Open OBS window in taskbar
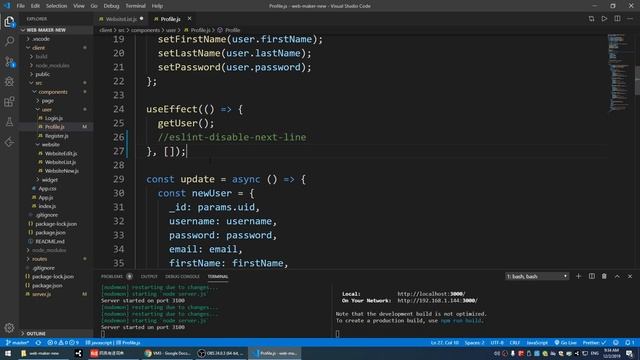The image size is (640, 360). pyautogui.click(x=220, y=353)
